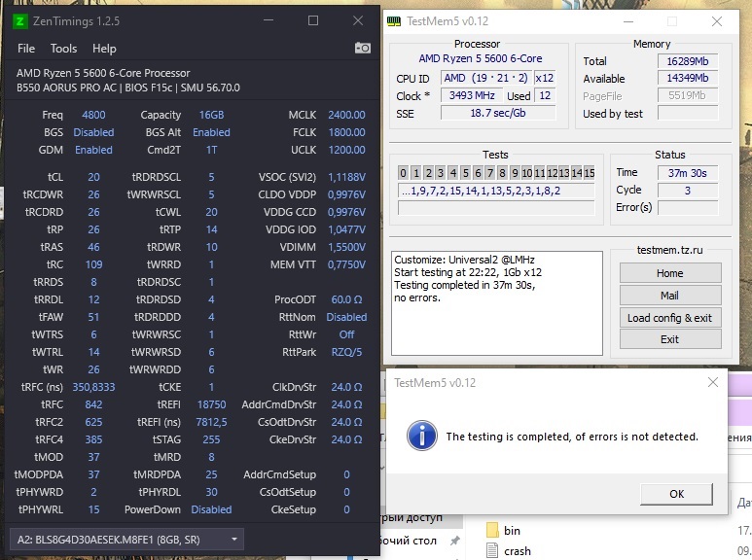Click the TestMem5 title bar memory chip icon

[x=394, y=21]
